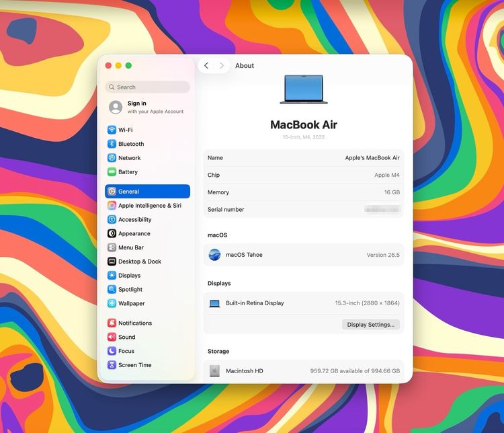This screenshot has height=433, width=504.
Task: Open Battery settings
Action: tap(148, 172)
